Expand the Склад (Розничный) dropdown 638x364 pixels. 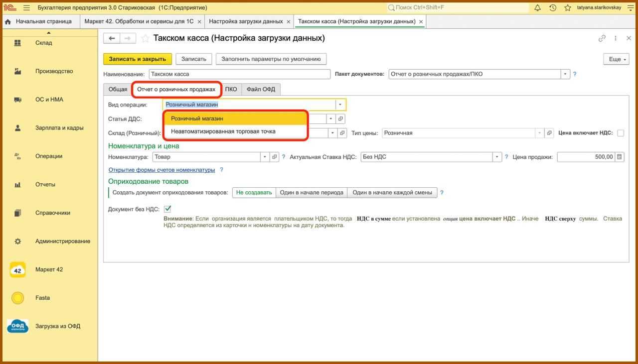click(x=332, y=133)
